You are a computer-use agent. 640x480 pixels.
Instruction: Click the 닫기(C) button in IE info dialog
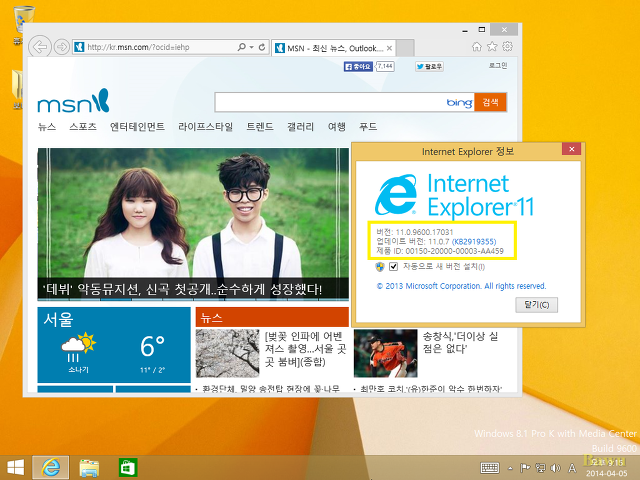click(x=536, y=305)
